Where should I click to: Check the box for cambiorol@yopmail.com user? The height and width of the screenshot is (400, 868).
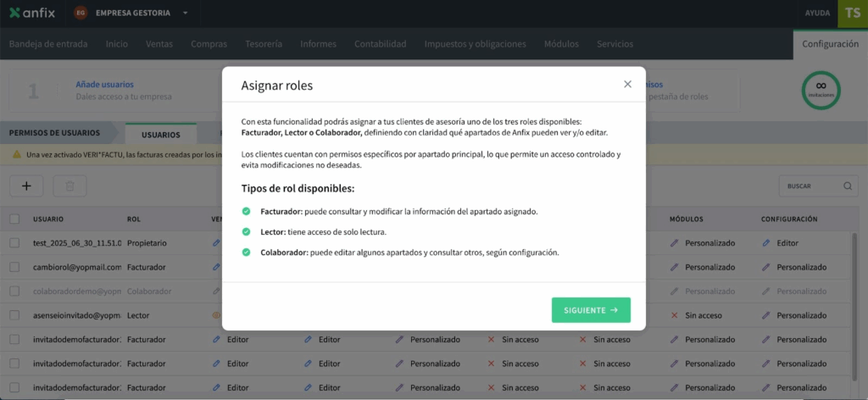pyautogui.click(x=14, y=266)
